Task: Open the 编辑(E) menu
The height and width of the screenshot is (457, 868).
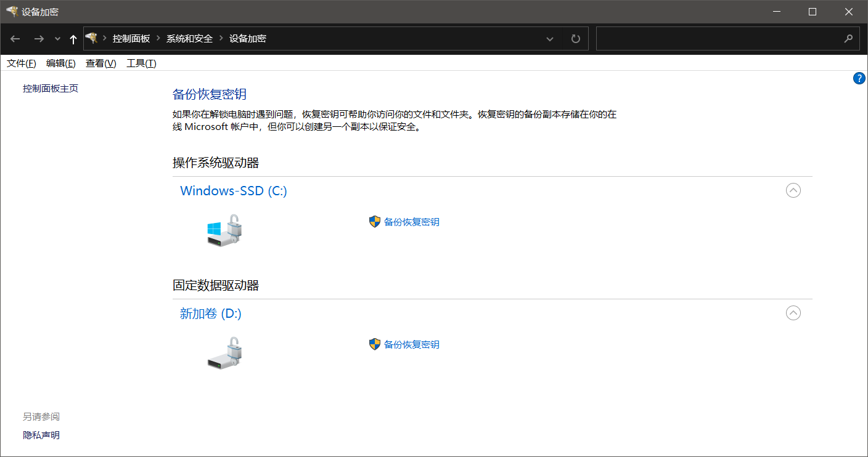Action: coord(61,63)
